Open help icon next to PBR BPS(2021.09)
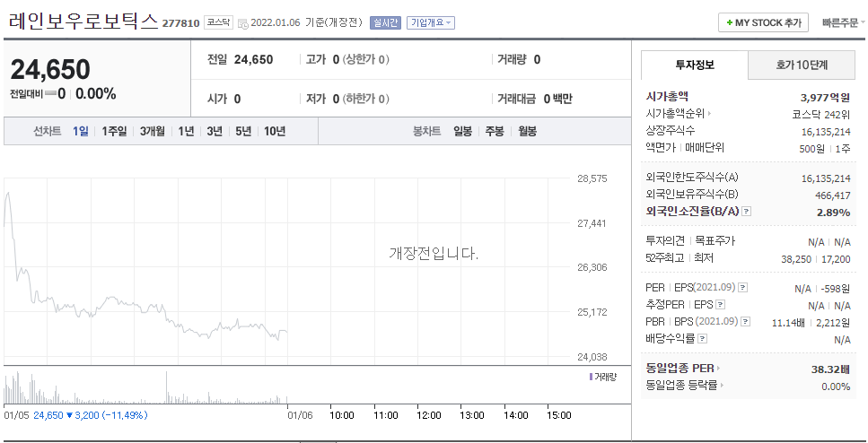This screenshot has height=443, width=868. point(746,321)
